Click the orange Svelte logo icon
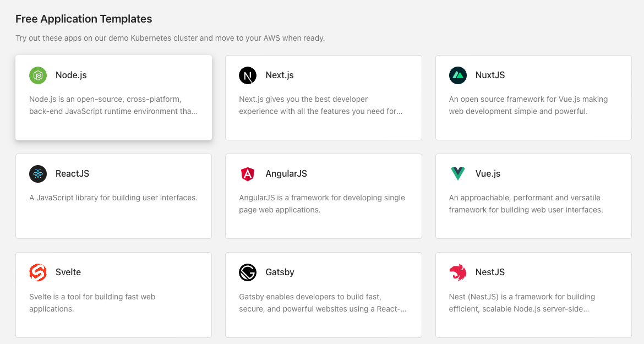The width and height of the screenshot is (644, 344). point(38,272)
